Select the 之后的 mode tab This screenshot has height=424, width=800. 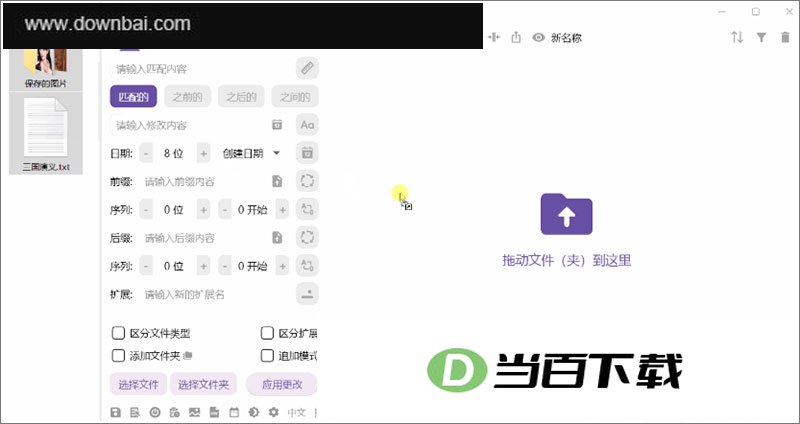[241, 96]
